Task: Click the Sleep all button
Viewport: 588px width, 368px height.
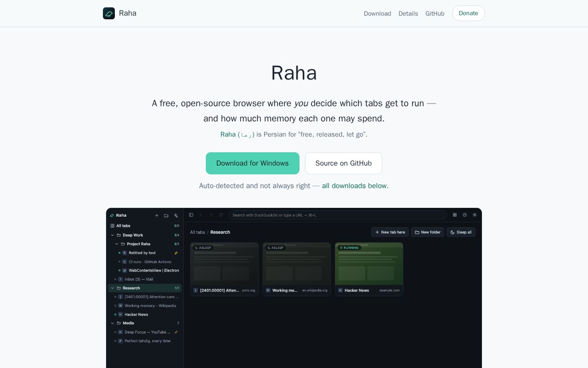Action: point(461,232)
